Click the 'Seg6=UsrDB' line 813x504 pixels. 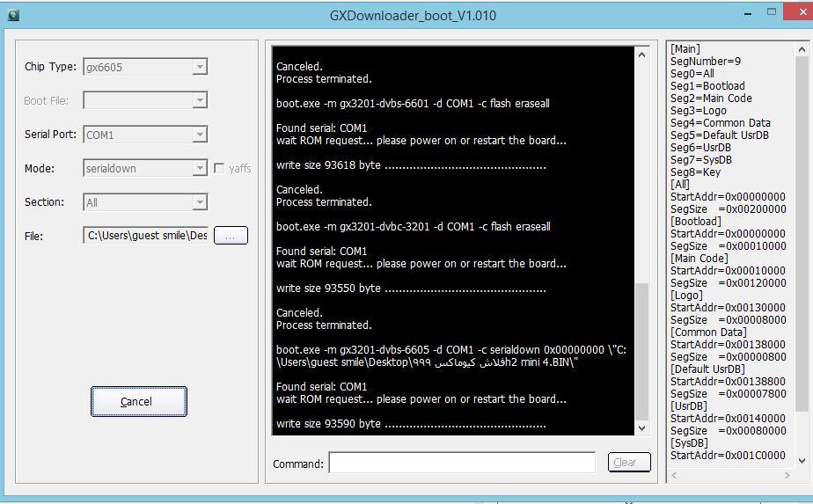click(700, 148)
